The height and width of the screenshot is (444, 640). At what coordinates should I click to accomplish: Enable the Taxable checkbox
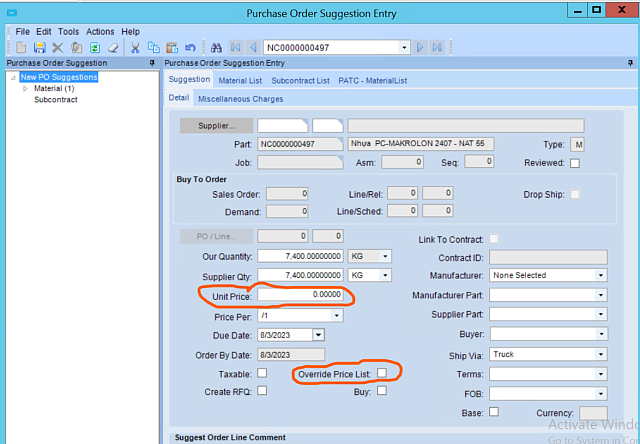click(x=262, y=373)
